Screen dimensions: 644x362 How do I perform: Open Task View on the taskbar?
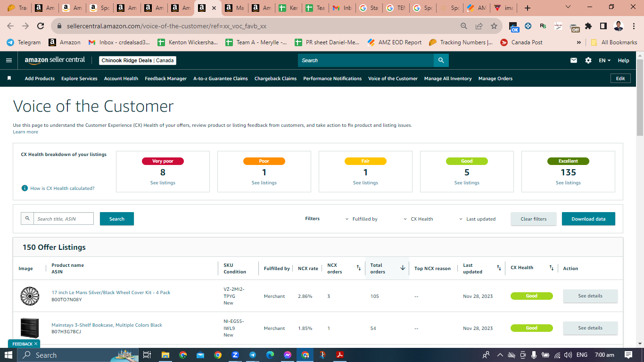click(147, 355)
